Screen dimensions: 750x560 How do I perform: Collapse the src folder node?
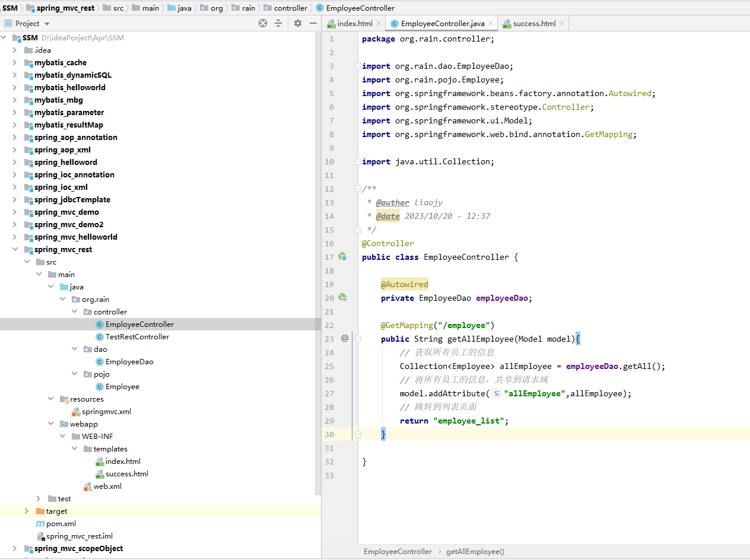click(x=27, y=262)
